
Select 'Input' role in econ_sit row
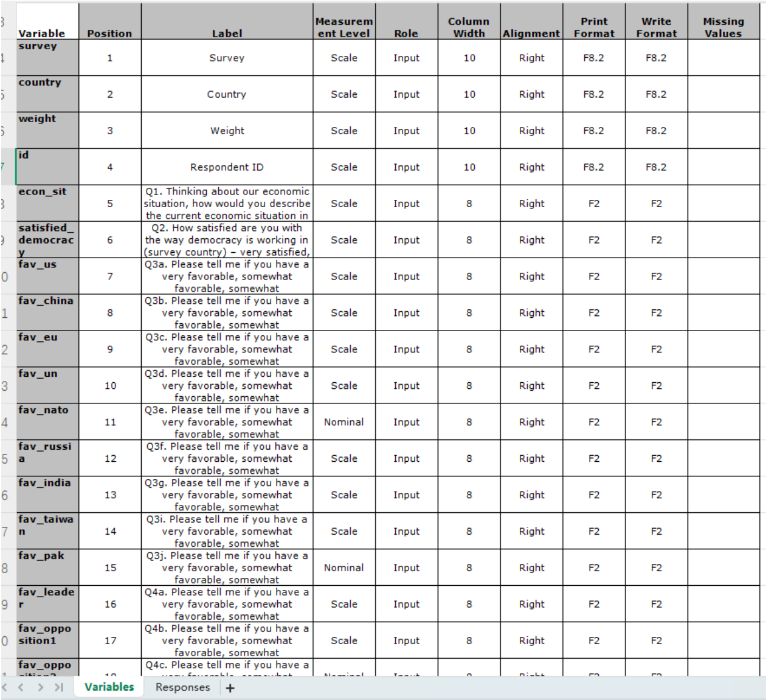(407, 204)
